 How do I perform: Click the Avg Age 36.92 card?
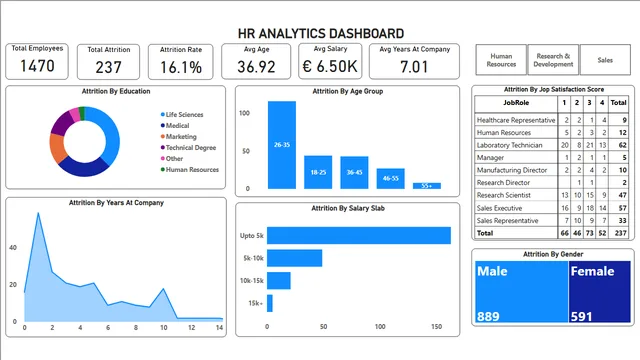pos(256,61)
